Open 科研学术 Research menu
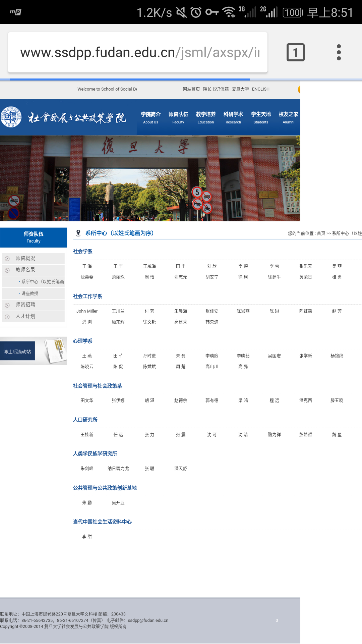The width and height of the screenshot is (362, 644). [233, 117]
